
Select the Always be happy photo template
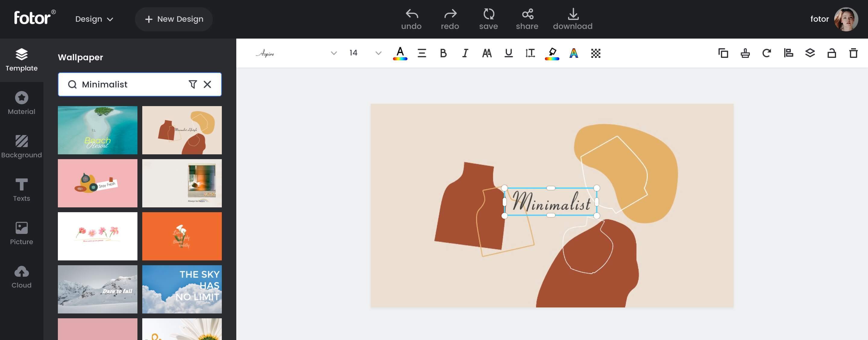pyautogui.click(x=182, y=183)
